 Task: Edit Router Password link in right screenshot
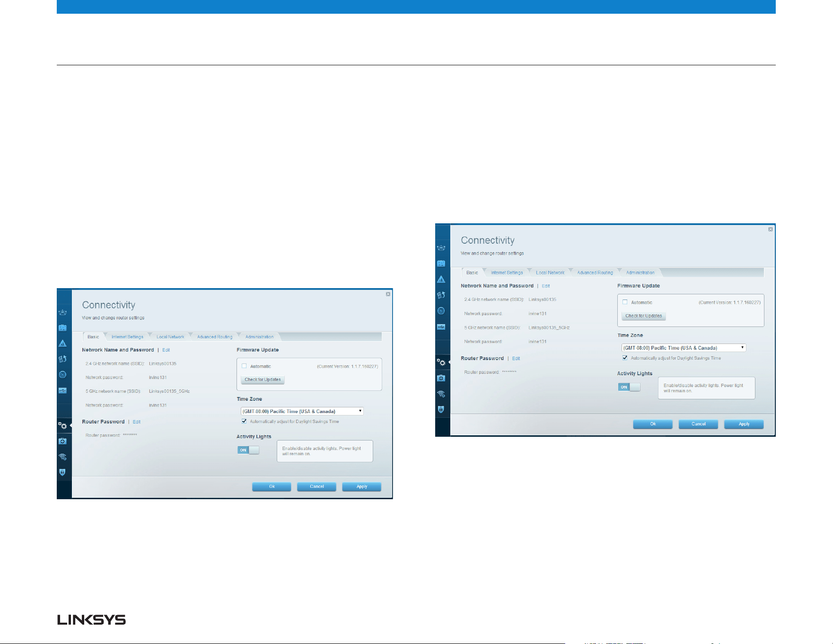(516, 359)
